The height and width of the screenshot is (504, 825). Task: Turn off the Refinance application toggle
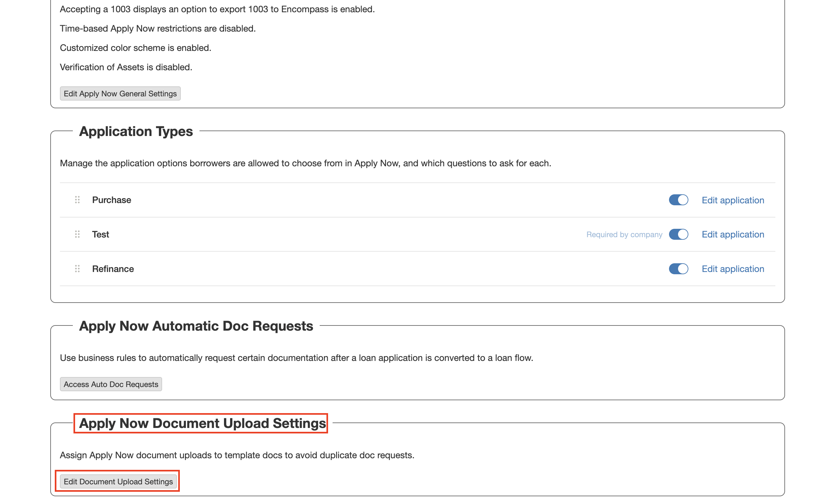click(678, 269)
